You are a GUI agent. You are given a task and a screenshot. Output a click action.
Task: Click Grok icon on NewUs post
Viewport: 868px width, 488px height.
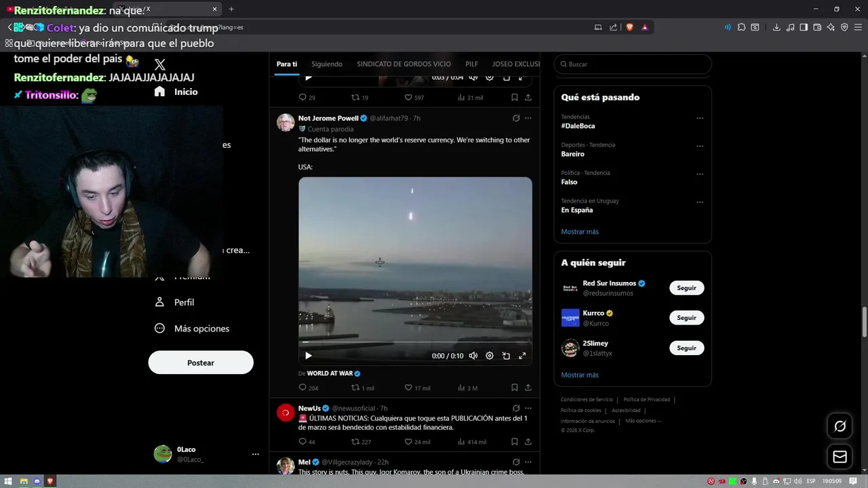pyautogui.click(x=516, y=408)
